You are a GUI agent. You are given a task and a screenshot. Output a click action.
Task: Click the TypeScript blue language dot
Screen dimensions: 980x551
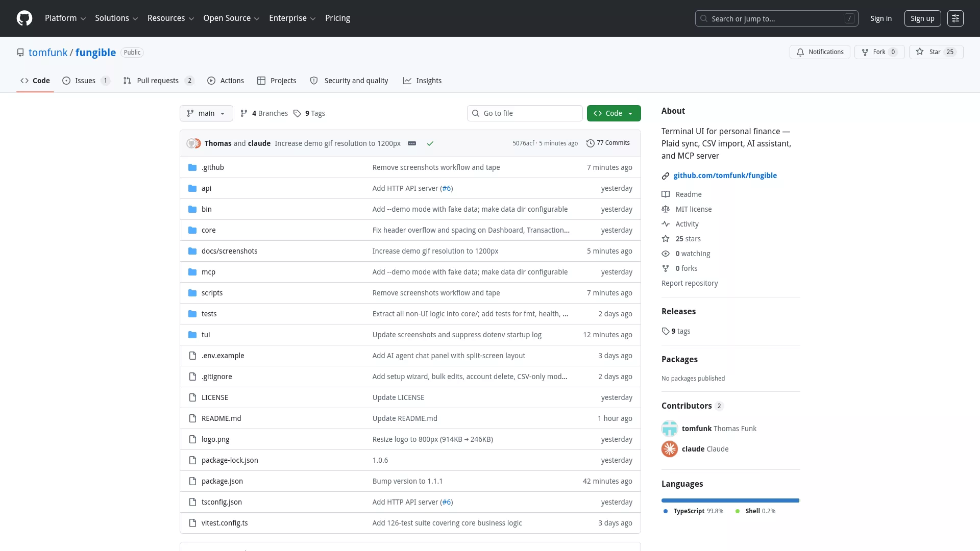(x=666, y=511)
